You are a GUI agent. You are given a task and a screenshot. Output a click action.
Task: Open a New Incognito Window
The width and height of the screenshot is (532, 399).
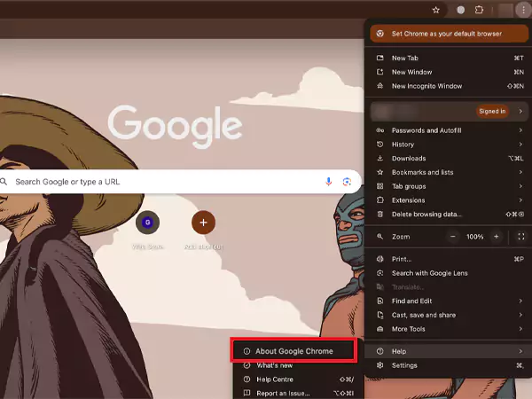(449, 86)
